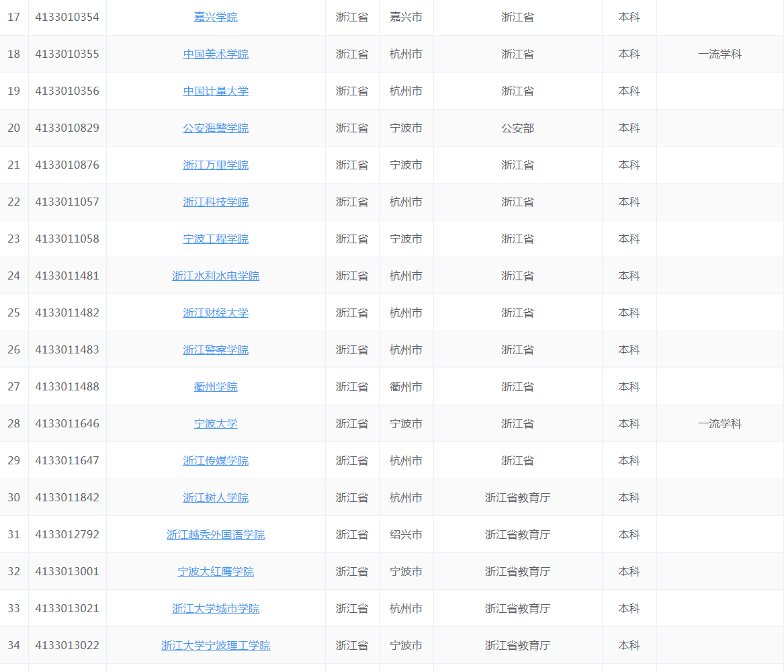This screenshot has width=784, height=672.
Task: Click 宁波市 in the 浙江万里学院 row
Action: tap(406, 165)
